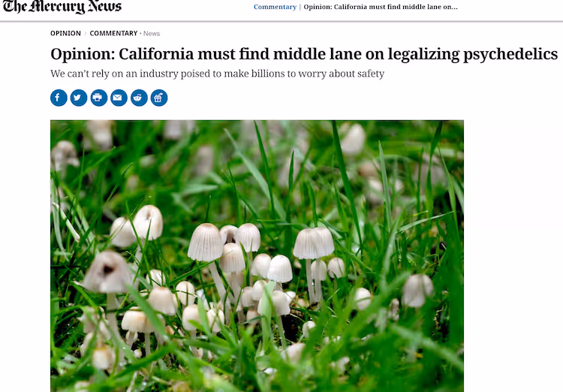Click the breadcrumb chevron after OPINION
This screenshot has height=392, width=563.
tap(86, 33)
